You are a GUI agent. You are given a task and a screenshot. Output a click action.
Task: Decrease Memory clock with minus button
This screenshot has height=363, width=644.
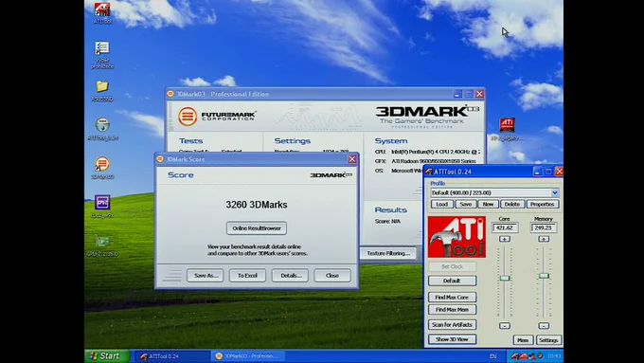544,326
